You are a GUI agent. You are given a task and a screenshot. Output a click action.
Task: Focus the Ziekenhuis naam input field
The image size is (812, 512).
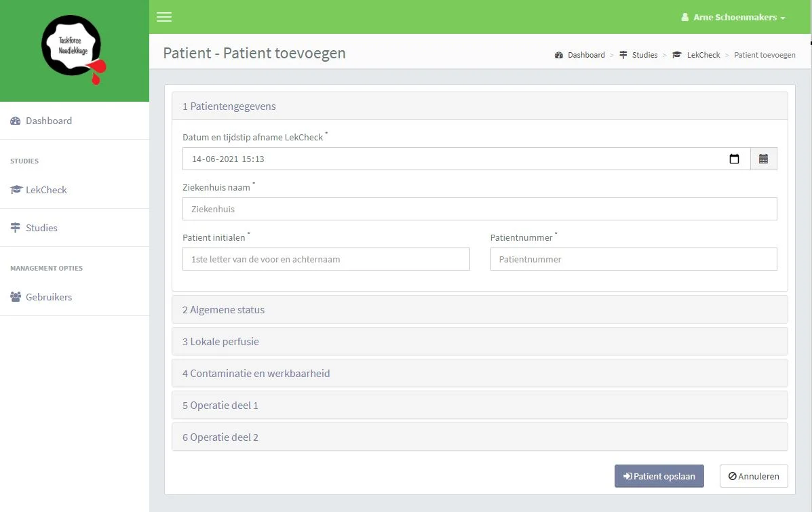click(480, 209)
